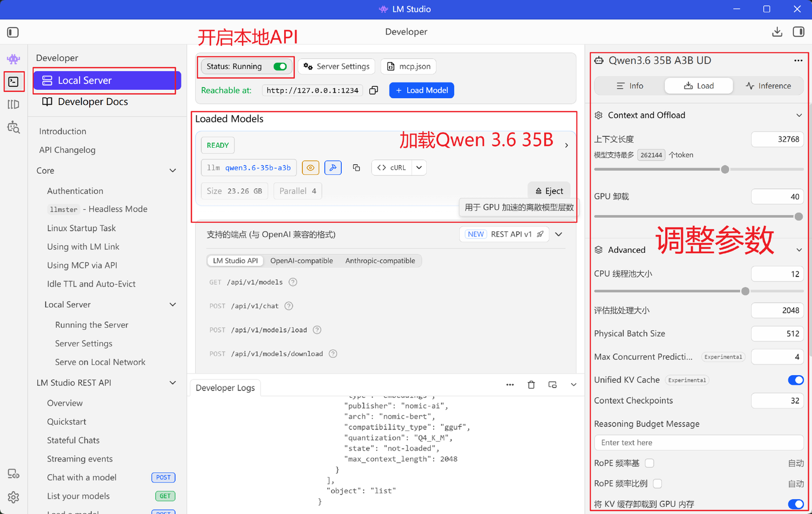Viewport: 812px width, 514px height.
Task: Switch to the LM Studio API tab
Action: pyautogui.click(x=235, y=261)
